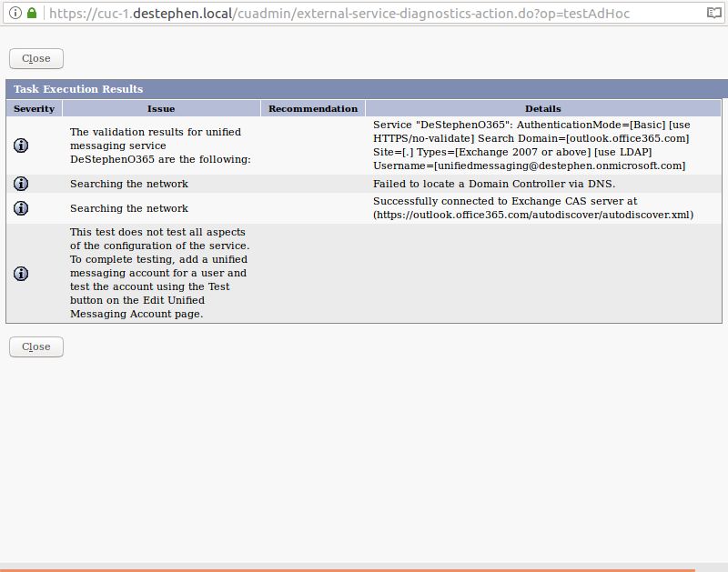Click 'Failed to locate a Domain Controller via DNS'
The width and height of the screenshot is (728, 572).
click(x=494, y=184)
